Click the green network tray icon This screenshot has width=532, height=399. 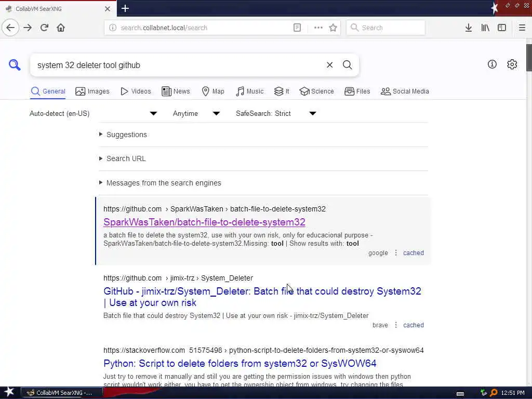(484, 393)
